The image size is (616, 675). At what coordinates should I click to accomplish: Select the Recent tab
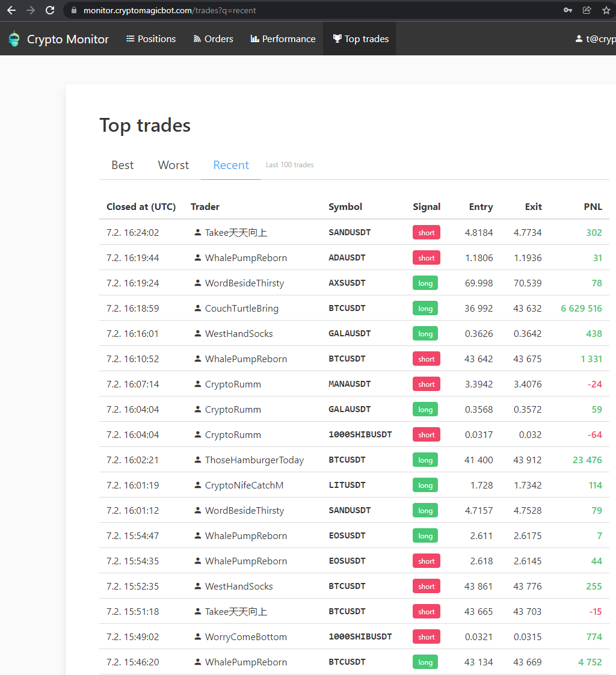(231, 165)
